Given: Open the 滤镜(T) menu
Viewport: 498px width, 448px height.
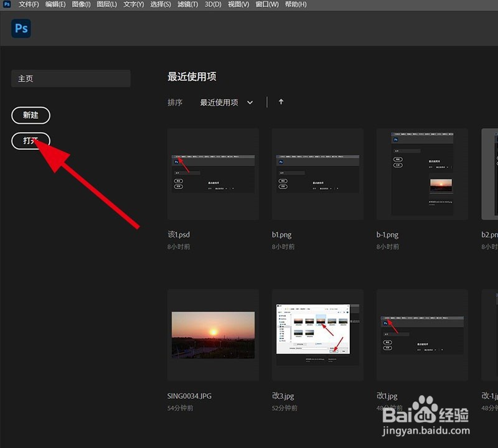Looking at the screenshot, I should [187, 4].
